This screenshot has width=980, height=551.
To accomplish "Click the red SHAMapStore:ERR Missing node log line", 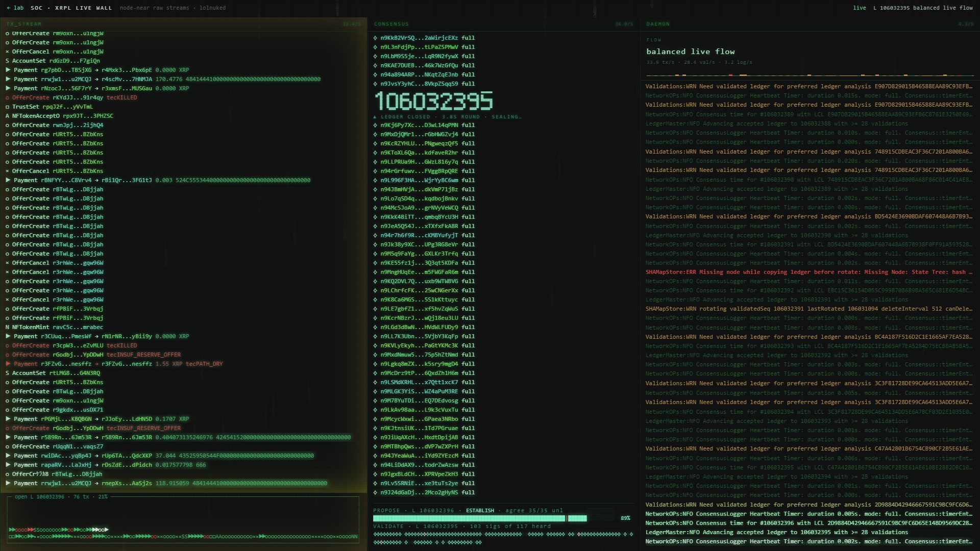I will click(810, 272).
